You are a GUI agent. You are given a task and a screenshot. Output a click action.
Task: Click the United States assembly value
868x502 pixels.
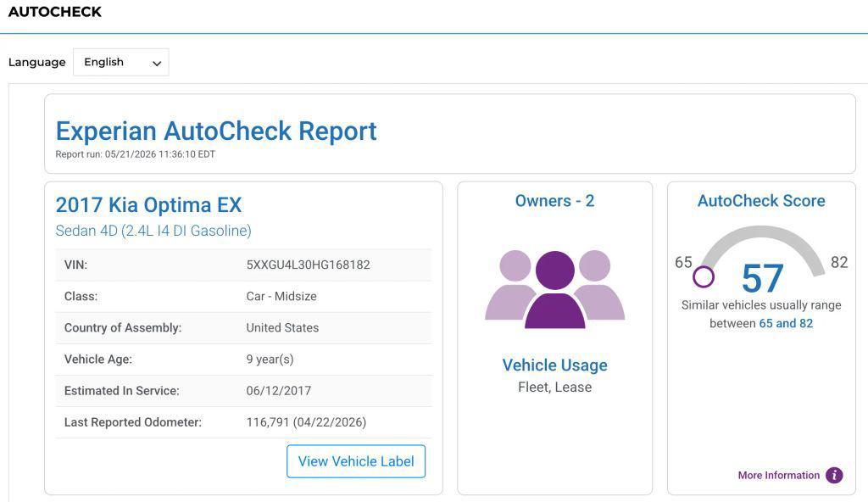coord(282,328)
